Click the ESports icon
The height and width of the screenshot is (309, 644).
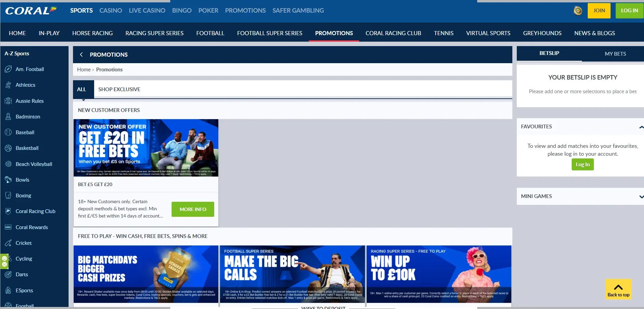click(x=8, y=291)
